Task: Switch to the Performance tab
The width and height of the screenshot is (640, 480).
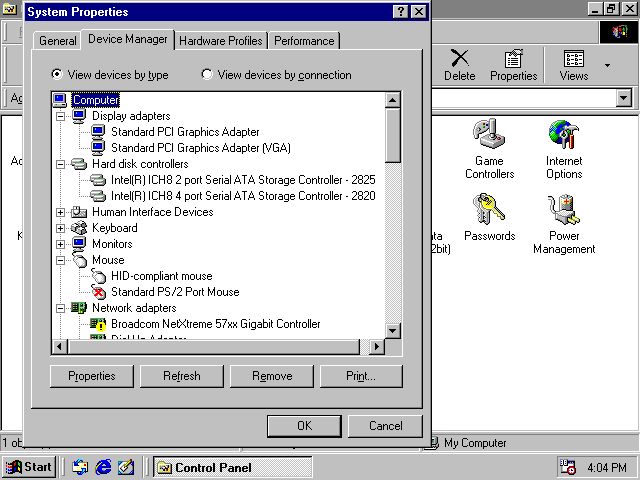Action: coord(304,41)
